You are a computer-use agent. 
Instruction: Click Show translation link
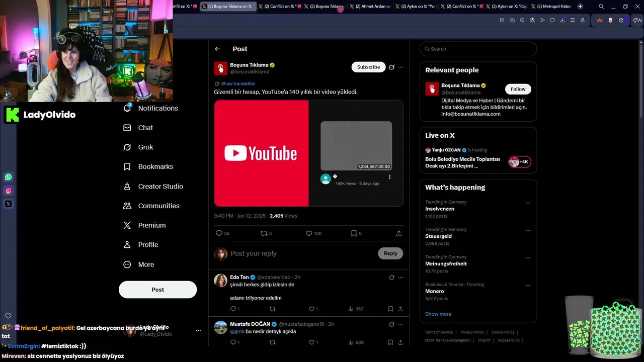coord(238,83)
